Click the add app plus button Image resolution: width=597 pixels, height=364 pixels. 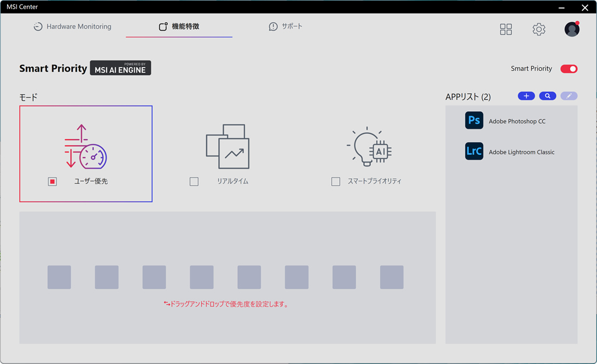[x=526, y=96]
